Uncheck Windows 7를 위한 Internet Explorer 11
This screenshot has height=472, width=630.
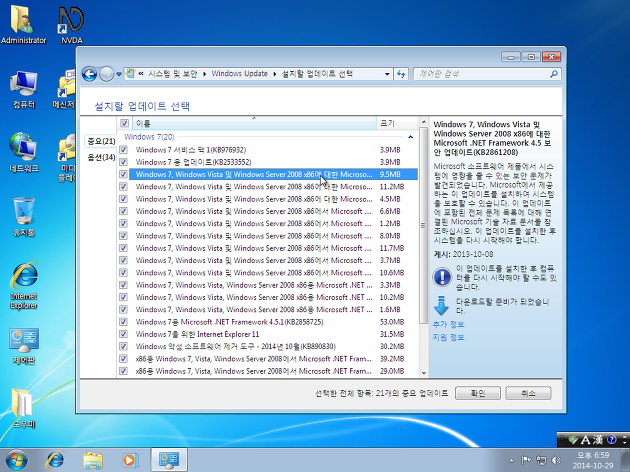tap(123, 334)
